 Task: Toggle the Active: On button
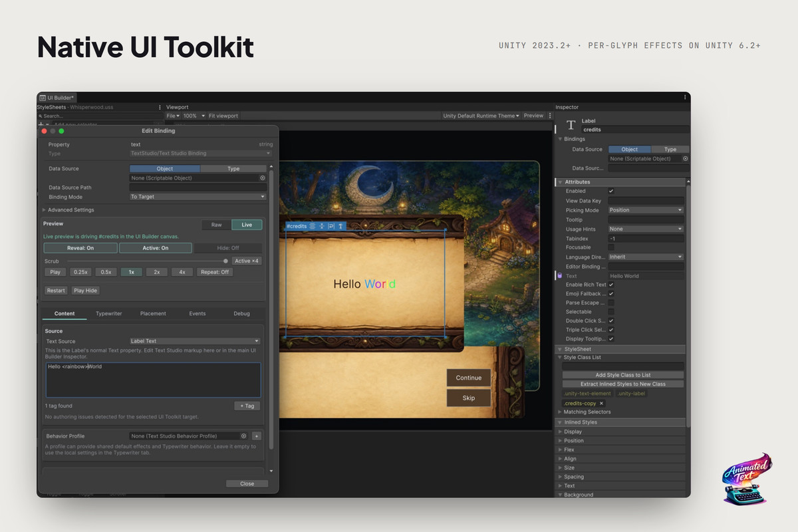(x=156, y=248)
